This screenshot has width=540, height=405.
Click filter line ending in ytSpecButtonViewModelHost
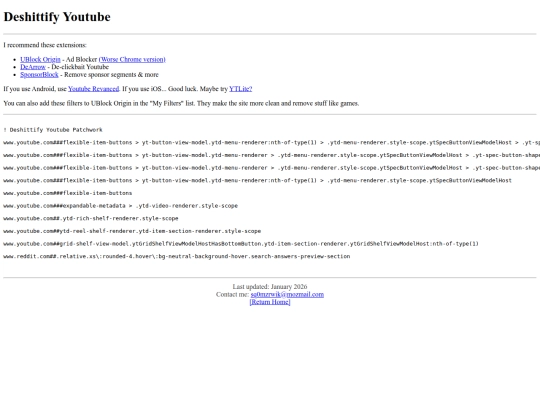point(258,180)
